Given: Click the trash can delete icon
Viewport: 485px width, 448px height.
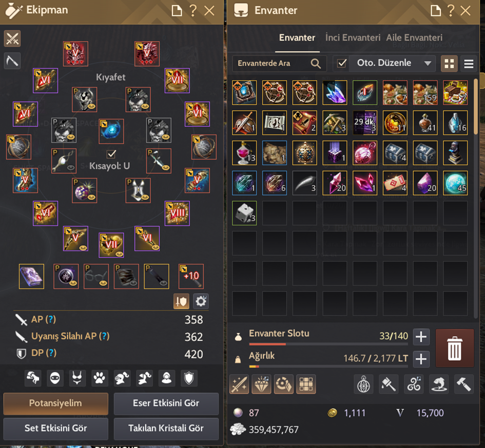Looking at the screenshot, I should 454,348.
